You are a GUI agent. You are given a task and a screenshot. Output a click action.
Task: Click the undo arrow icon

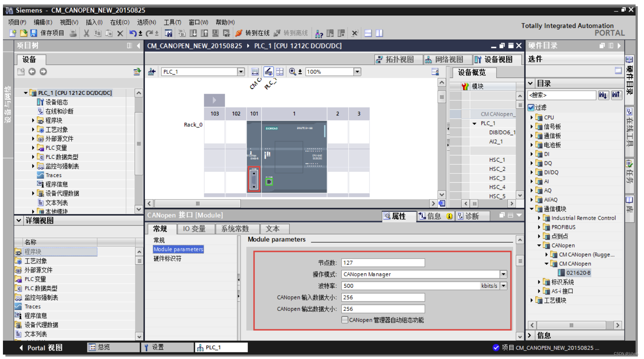[133, 33]
